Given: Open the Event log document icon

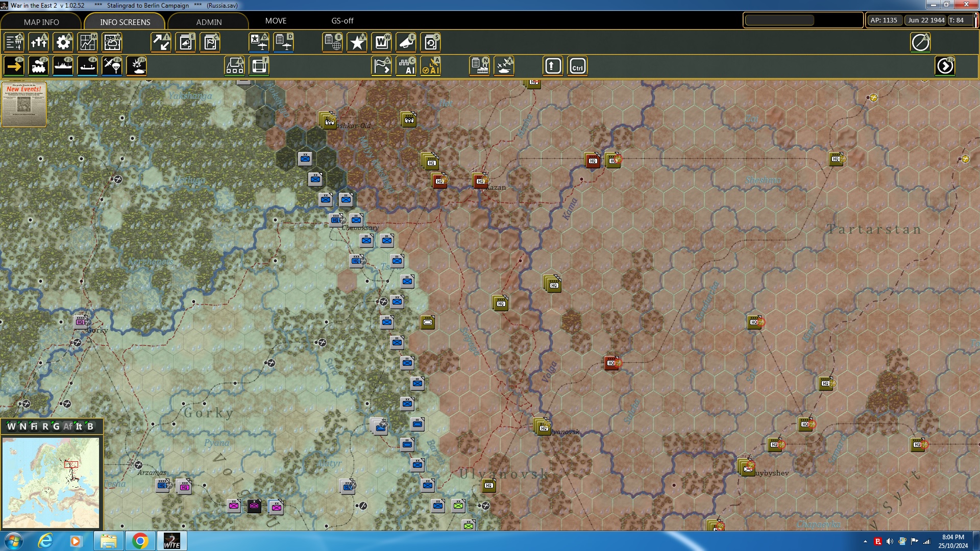Looking at the screenshot, I should [186, 42].
